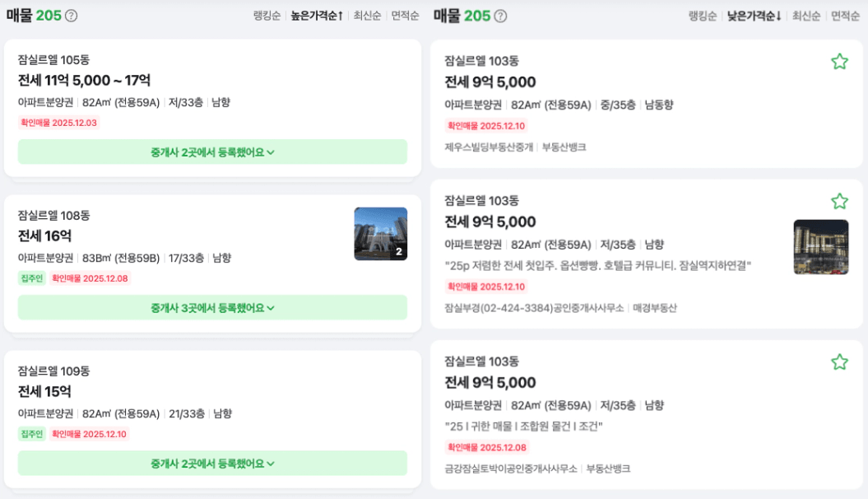The image size is (868, 499).
Task: Expand 중개사 2곳 list under 잠실르엘 109동
Action: (x=212, y=463)
